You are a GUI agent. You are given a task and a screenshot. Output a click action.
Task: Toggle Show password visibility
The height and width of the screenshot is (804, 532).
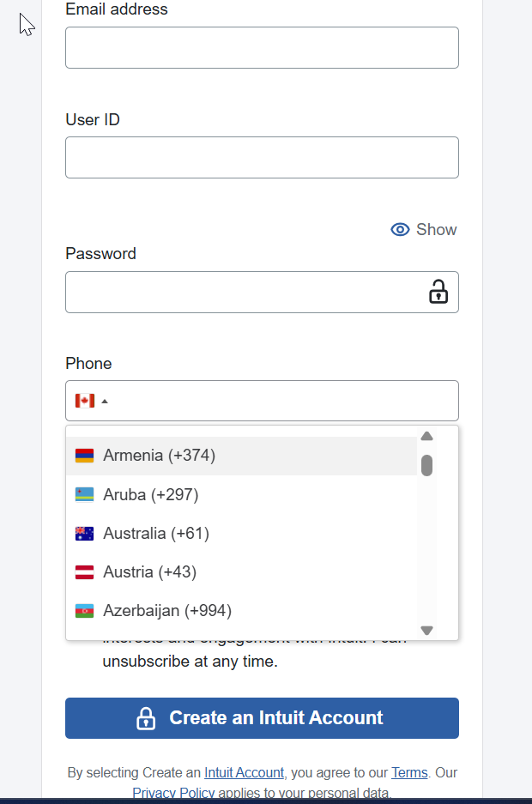[424, 229]
